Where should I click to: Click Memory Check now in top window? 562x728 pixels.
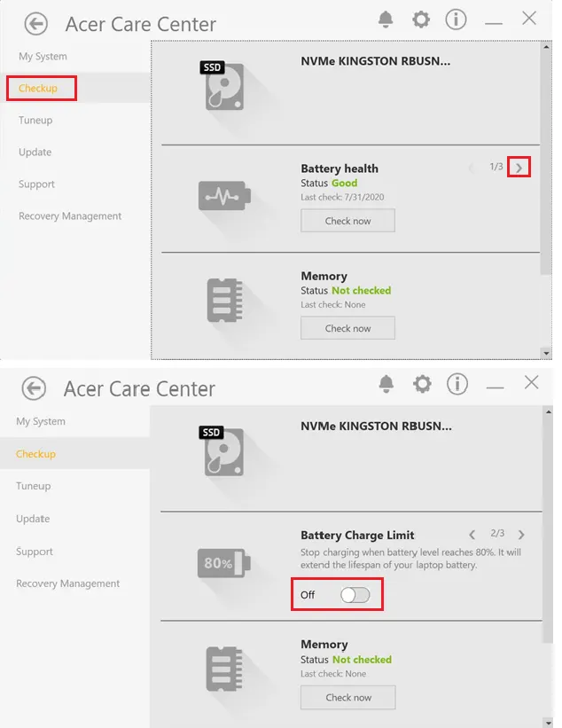pos(348,328)
